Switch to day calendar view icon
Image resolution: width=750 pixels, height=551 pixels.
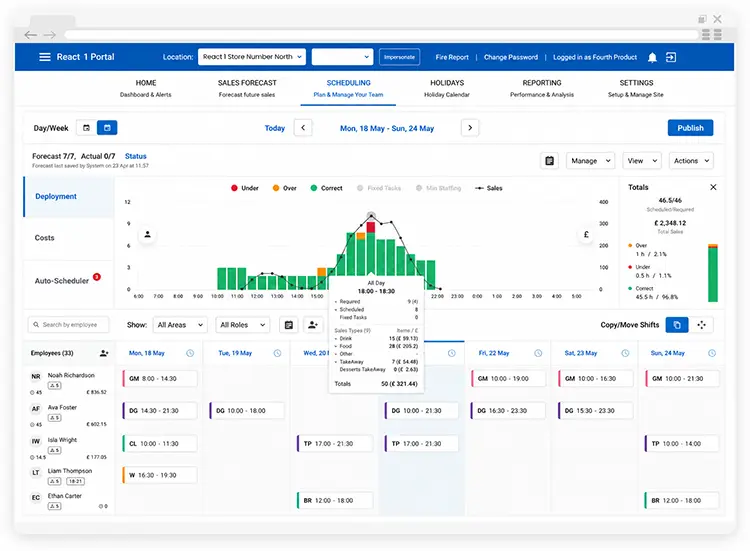pyautogui.click(x=87, y=128)
